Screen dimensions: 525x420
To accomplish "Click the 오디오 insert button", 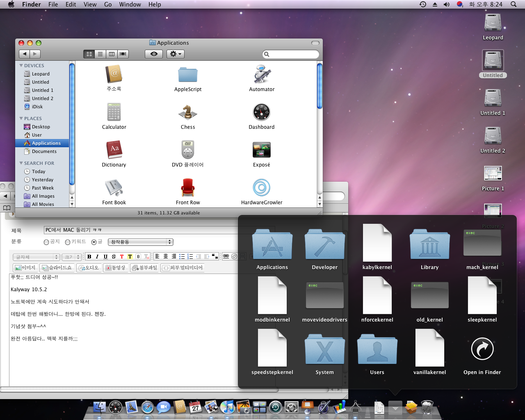I will click(x=89, y=268).
